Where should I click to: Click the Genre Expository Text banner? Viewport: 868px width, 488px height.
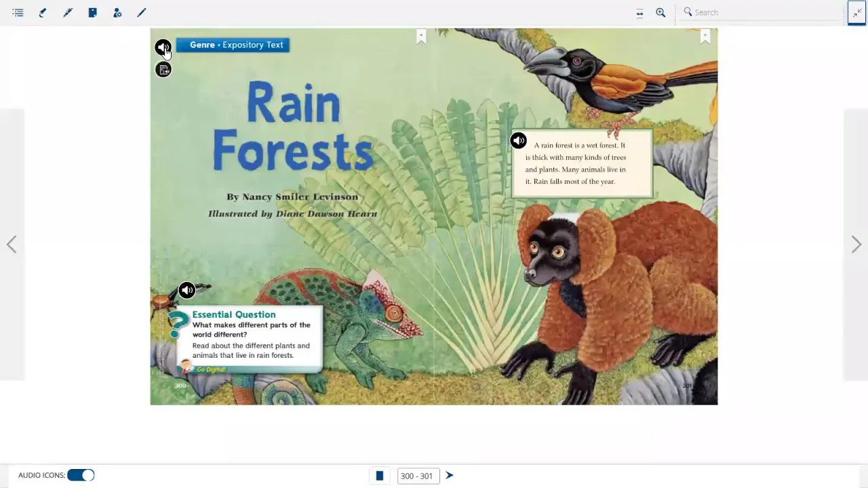tap(233, 45)
